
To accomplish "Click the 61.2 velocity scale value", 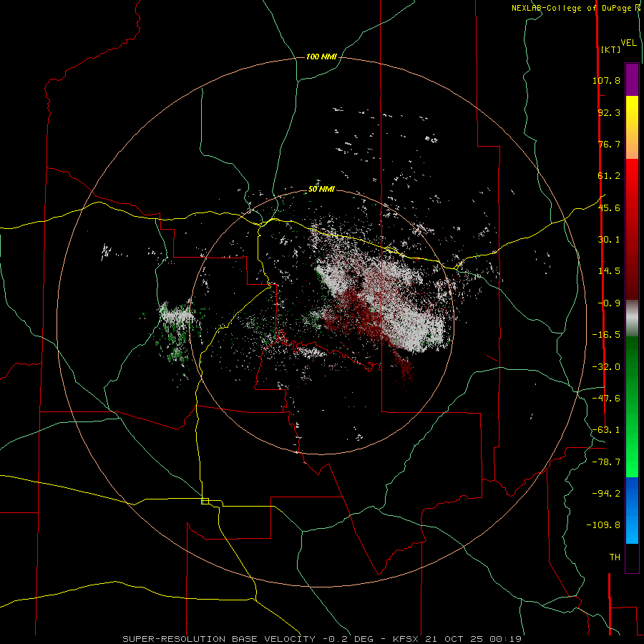I will 609,176.
